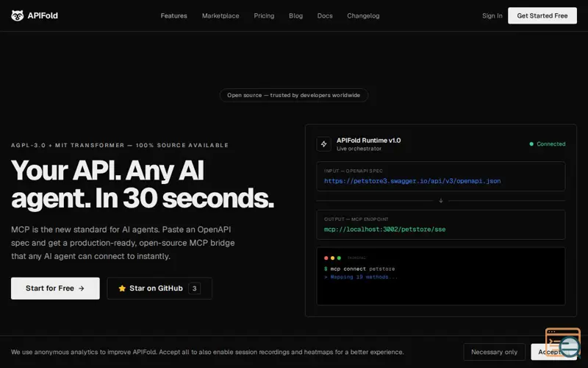Click the Open source trusted by developers pill
The width and height of the screenshot is (588, 368).
point(293,96)
